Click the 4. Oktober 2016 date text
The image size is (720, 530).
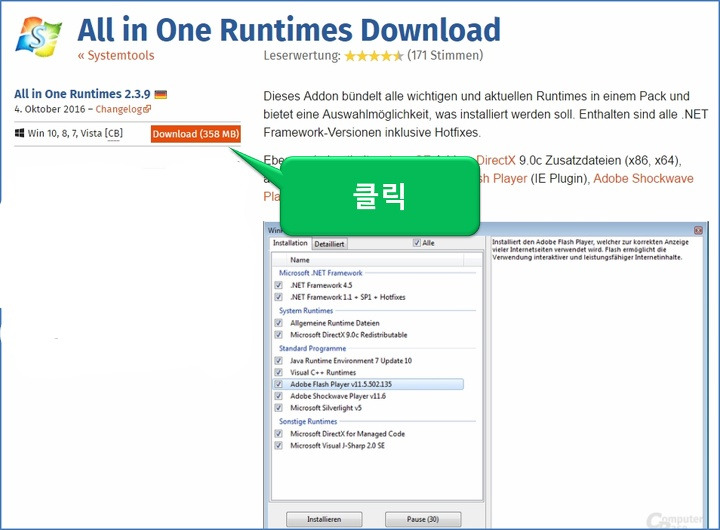click(50, 109)
